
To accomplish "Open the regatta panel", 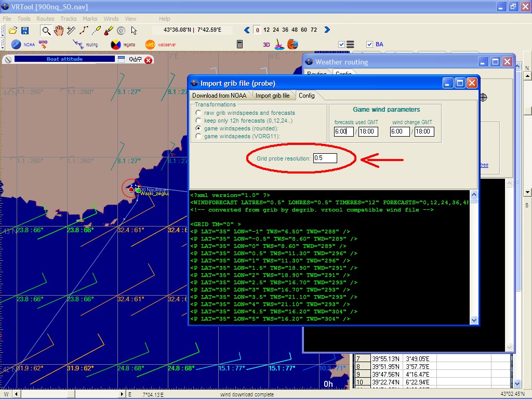I will coord(123,45).
